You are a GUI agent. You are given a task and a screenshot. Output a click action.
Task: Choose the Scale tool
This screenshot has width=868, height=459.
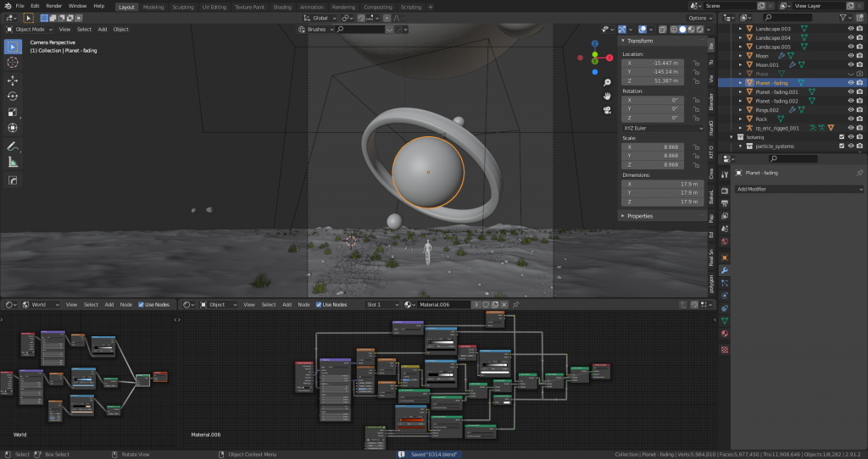(x=12, y=113)
